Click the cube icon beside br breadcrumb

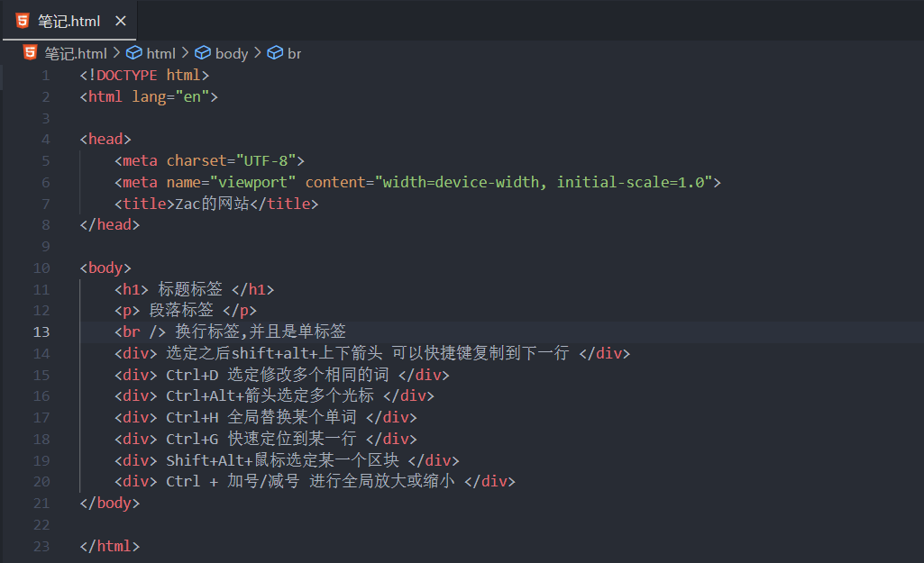click(275, 53)
